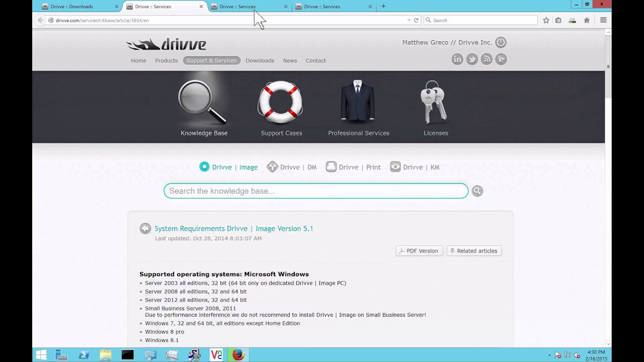
Task: Click article title System Requirements Drivve Image
Action: (234, 229)
